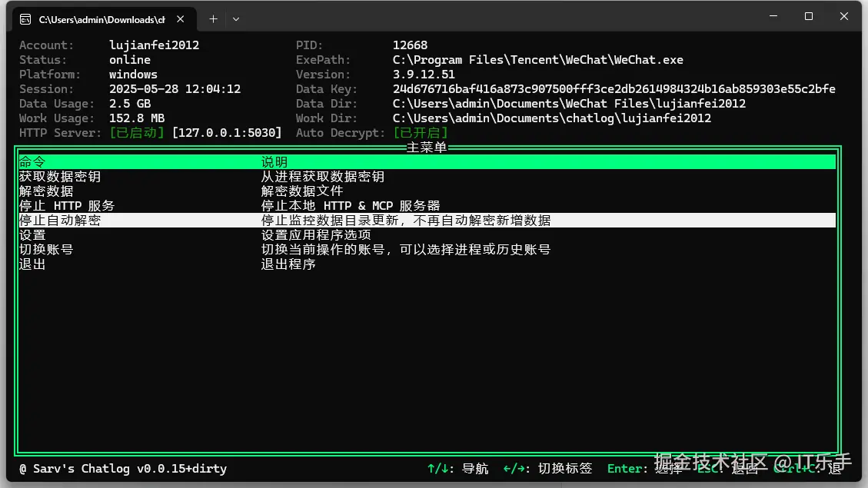
Task: Click the description 退出程序
Action: (288, 264)
